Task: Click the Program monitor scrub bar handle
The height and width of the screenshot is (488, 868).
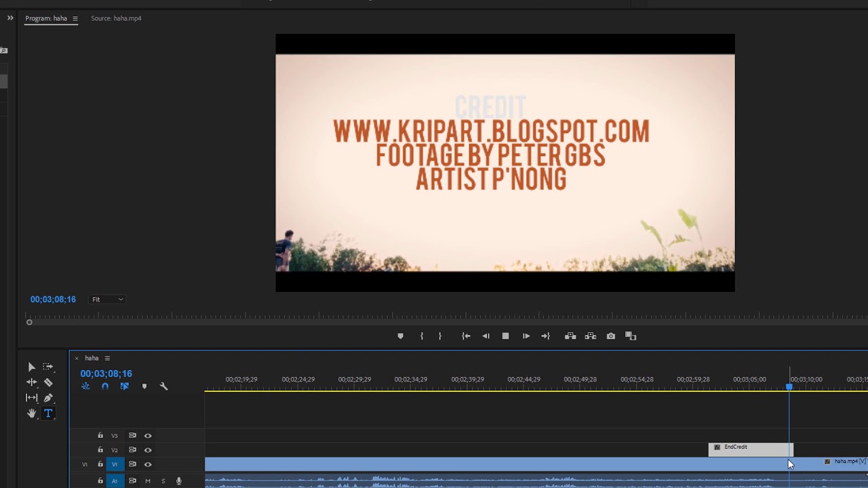Action: click(29, 322)
